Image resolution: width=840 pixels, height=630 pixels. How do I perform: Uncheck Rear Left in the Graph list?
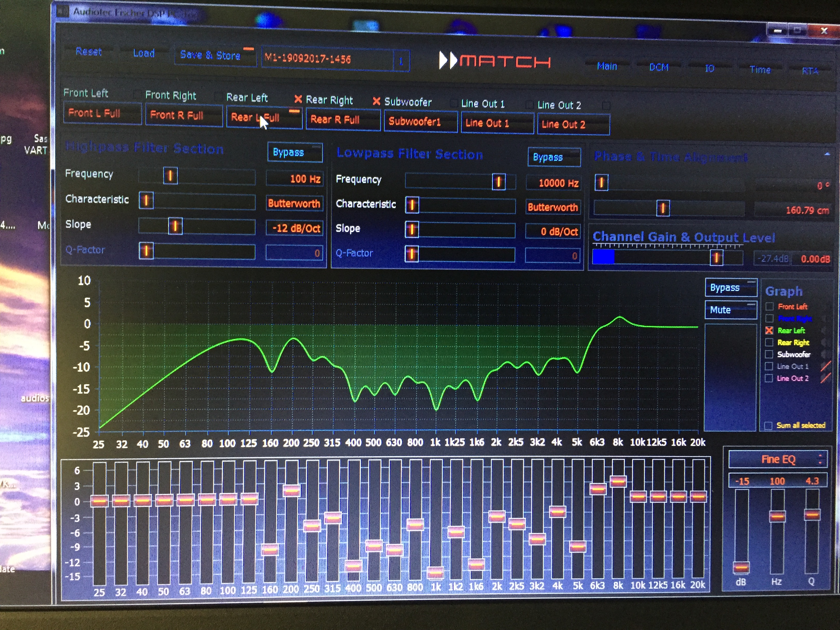tap(769, 330)
